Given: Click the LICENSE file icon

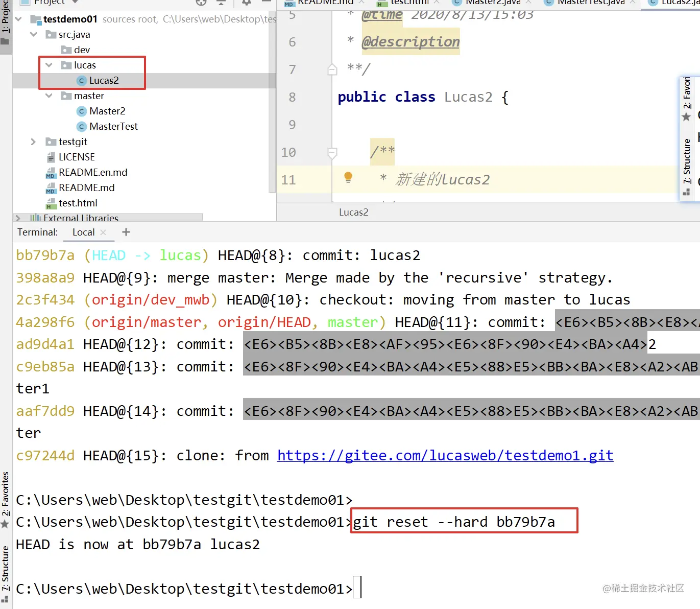Looking at the screenshot, I should tap(51, 157).
